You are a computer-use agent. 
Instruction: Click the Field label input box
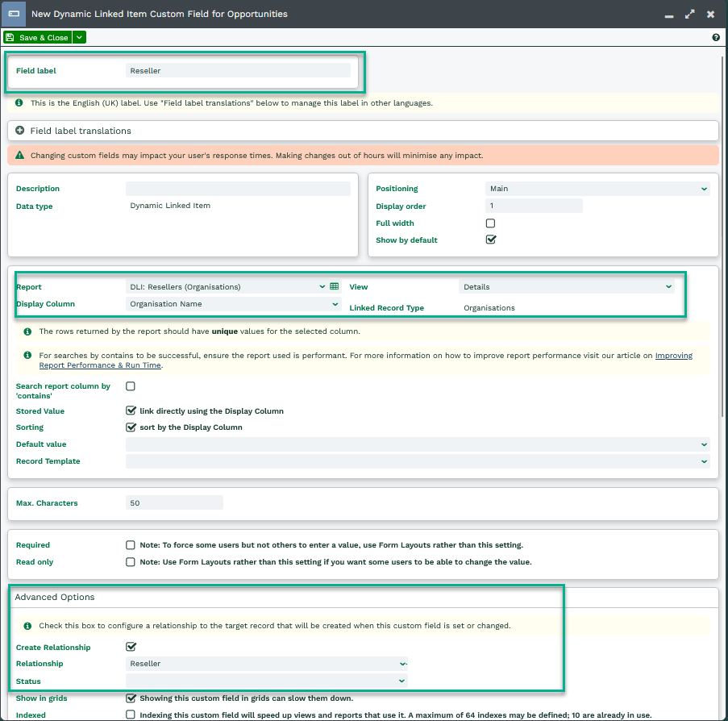click(238, 71)
